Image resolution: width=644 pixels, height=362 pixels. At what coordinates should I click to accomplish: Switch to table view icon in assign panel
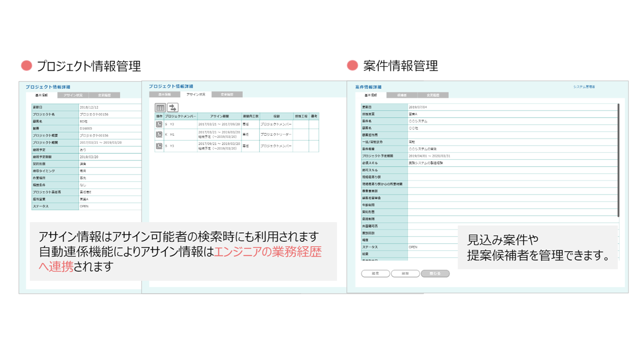tap(160, 108)
